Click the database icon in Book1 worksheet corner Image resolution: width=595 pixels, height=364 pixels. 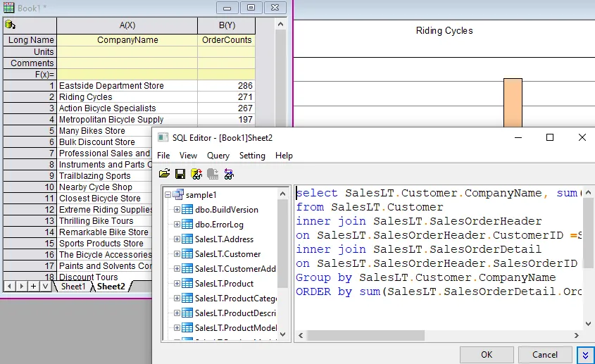click(x=10, y=25)
